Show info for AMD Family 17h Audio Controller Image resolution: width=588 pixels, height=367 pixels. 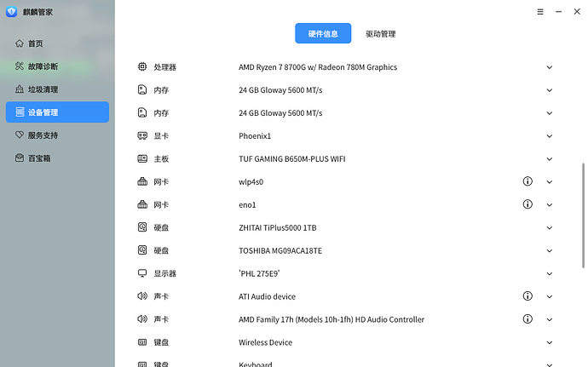[x=527, y=319]
